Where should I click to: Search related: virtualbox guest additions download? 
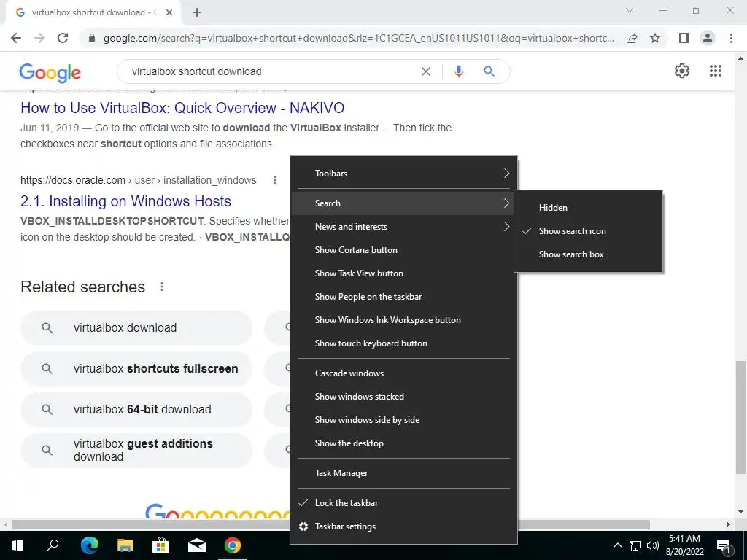[136, 450]
